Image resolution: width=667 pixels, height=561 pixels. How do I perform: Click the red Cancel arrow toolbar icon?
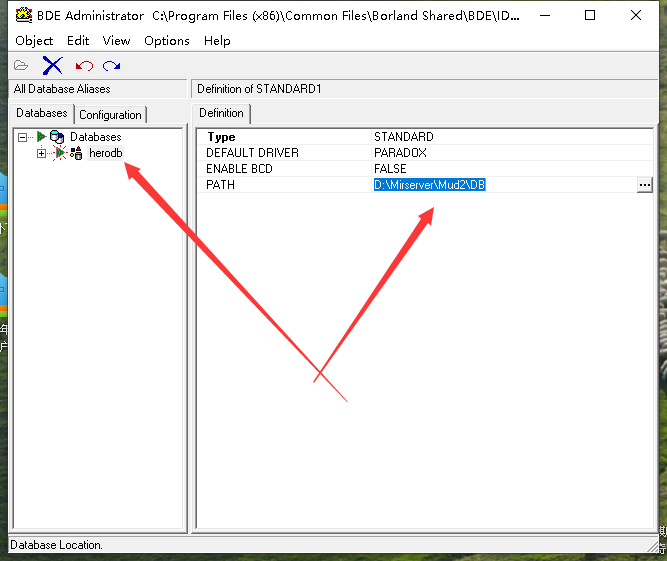(83, 66)
